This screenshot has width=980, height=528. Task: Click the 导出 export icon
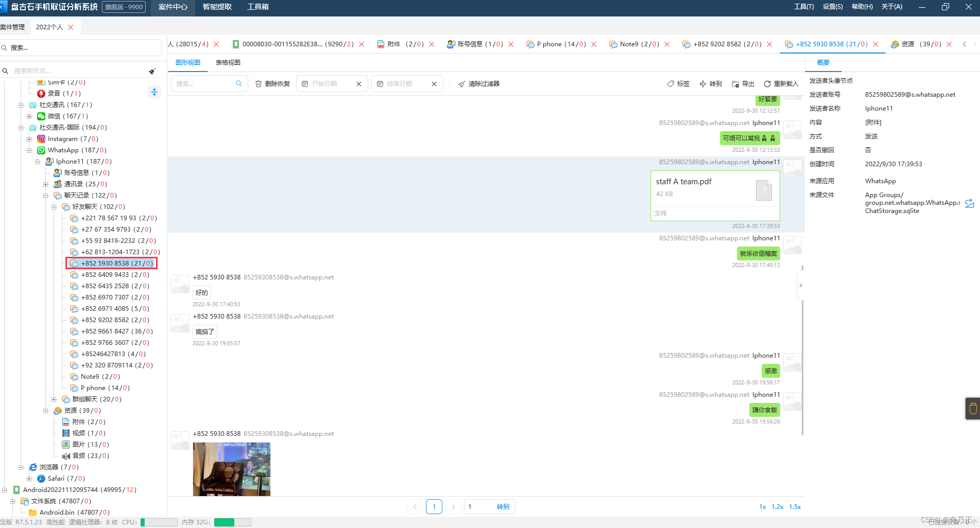pyautogui.click(x=735, y=84)
